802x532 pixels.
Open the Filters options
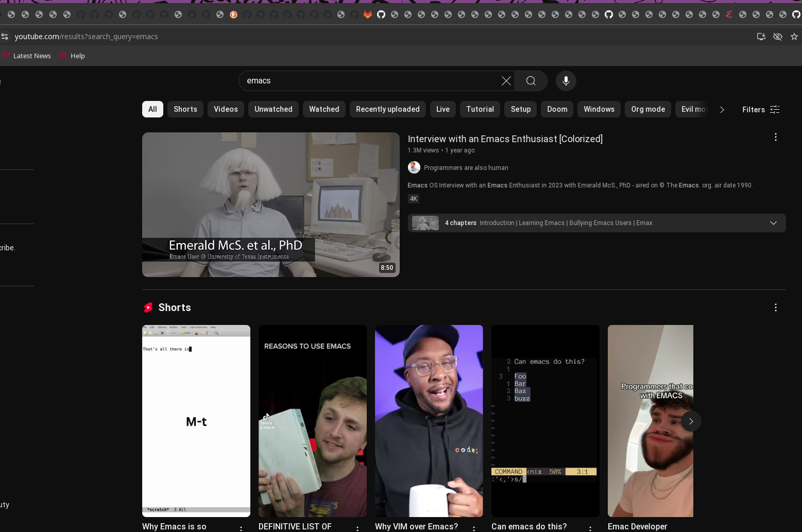point(760,109)
